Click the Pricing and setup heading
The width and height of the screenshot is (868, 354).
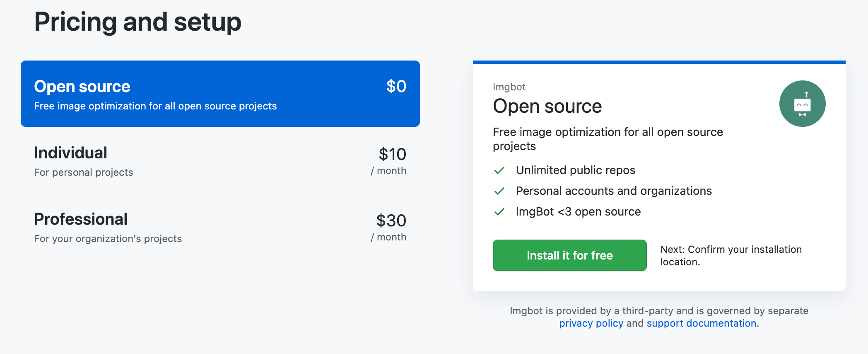coord(137,22)
